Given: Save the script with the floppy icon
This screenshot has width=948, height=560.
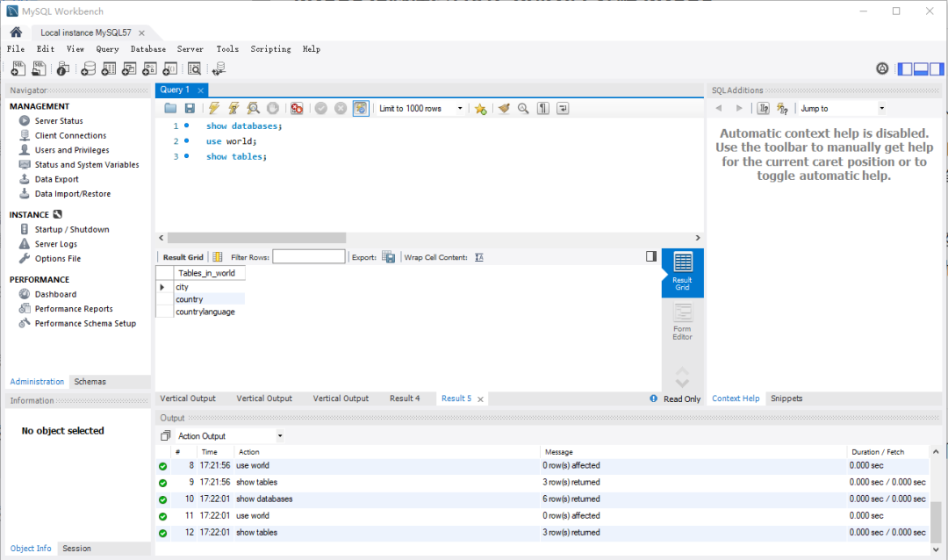Looking at the screenshot, I should coord(190,108).
